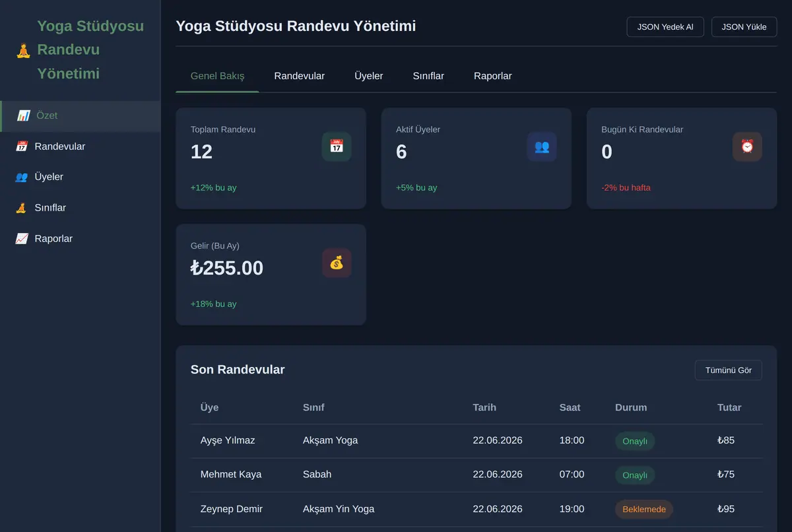Click the JSON Yedek Al button

pos(665,27)
